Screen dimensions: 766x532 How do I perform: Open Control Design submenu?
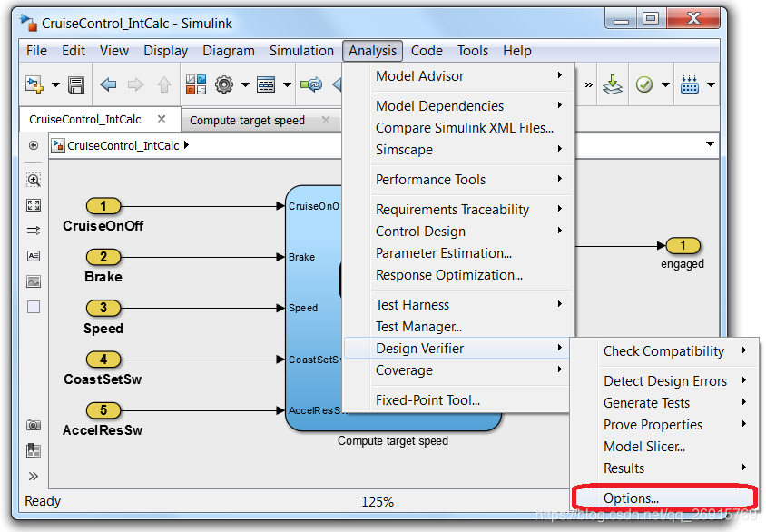pos(457,232)
